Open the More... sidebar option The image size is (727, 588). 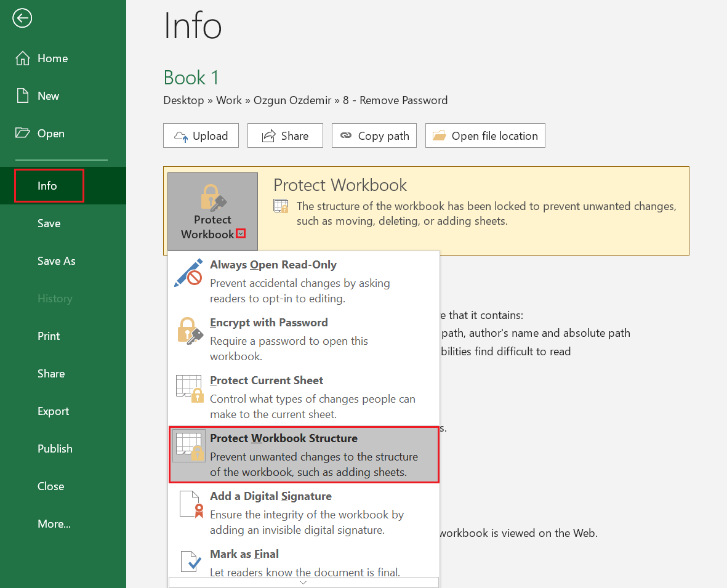[x=54, y=524]
